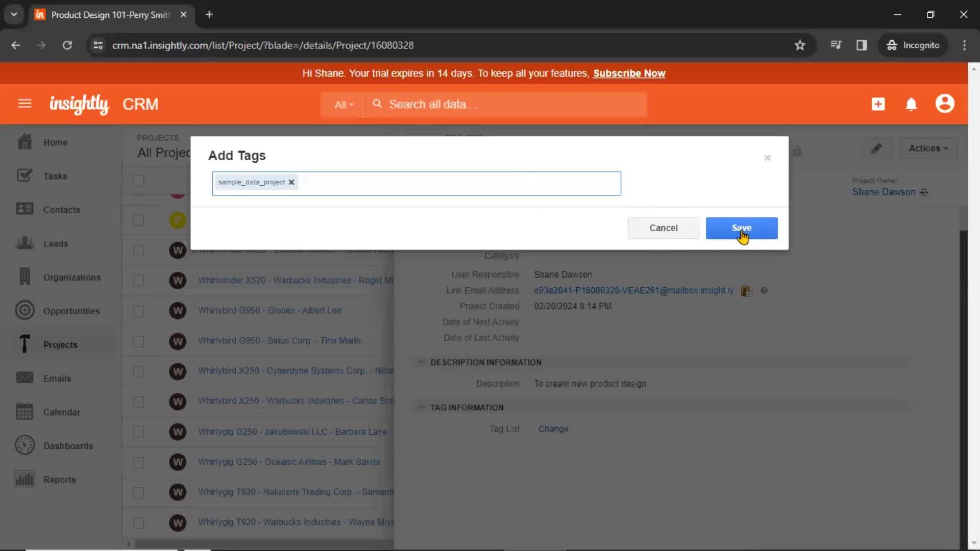Expand the TAG INFORMATION section

421,407
